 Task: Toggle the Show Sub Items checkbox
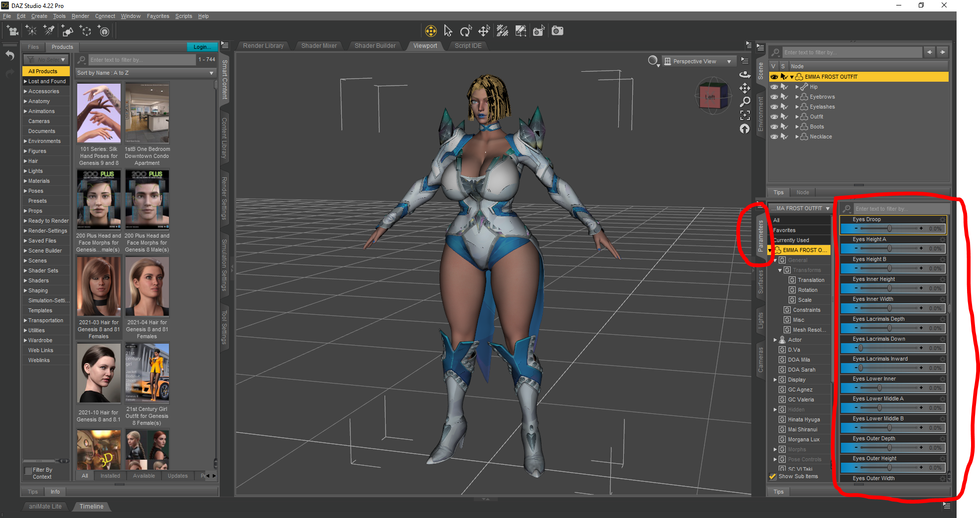tap(773, 477)
